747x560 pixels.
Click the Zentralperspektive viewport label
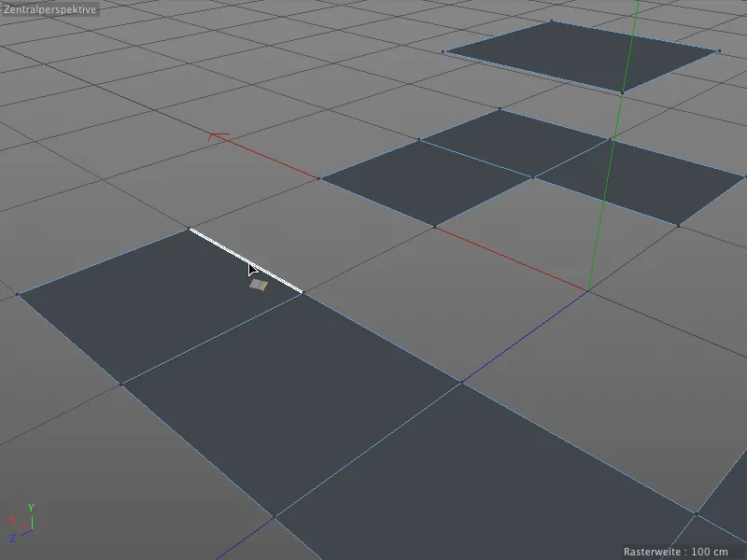click(49, 7)
